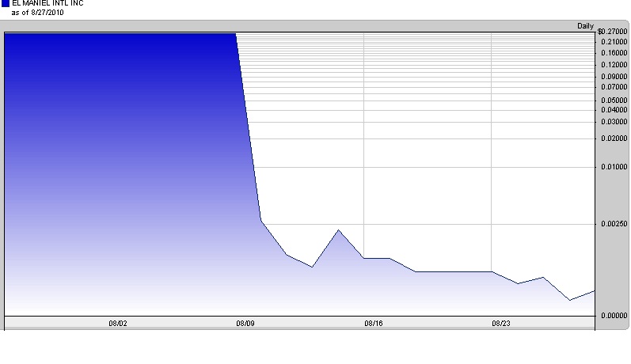Click the 0.01000 y-axis price label
This screenshot has height=364, width=631.
614,167
